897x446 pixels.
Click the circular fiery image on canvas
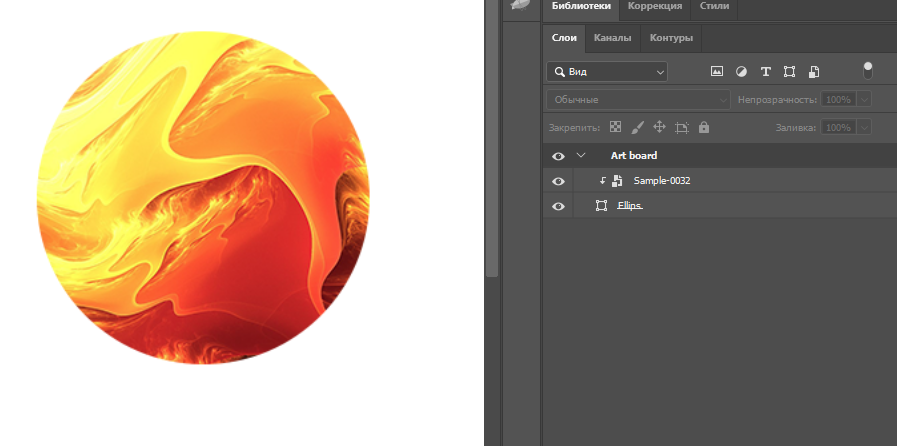point(203,198)
